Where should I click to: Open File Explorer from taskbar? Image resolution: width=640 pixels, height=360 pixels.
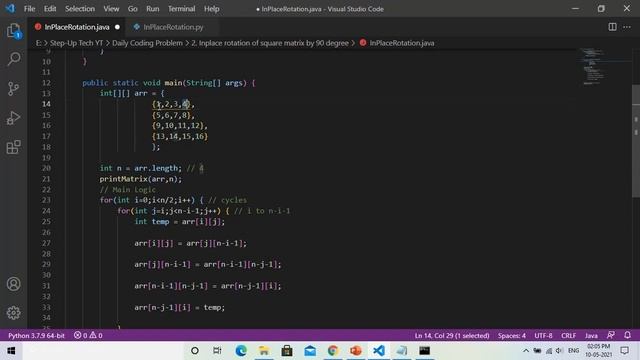264,351
